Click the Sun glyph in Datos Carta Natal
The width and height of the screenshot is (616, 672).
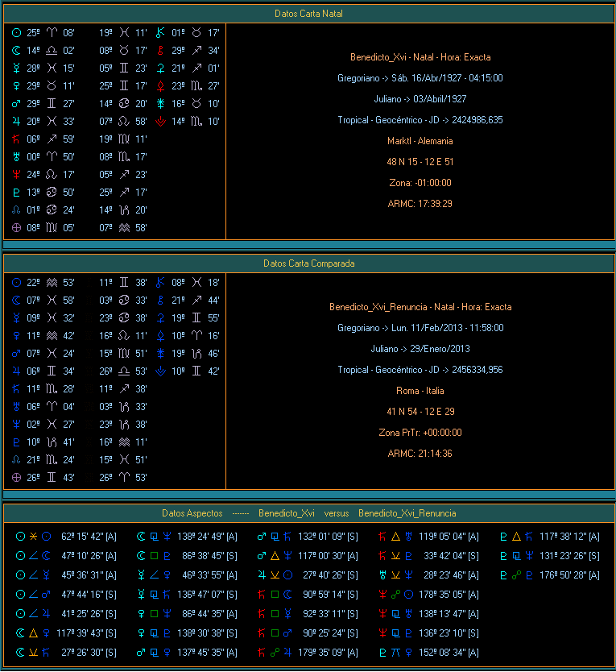[16, 32]
